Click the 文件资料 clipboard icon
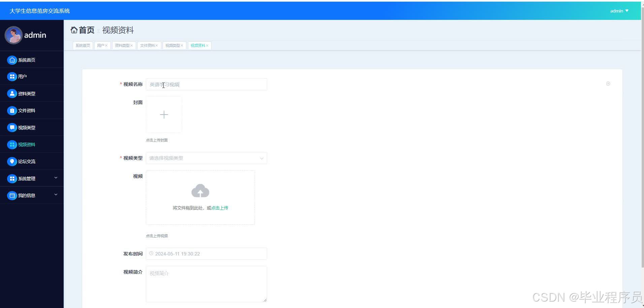Screen dimensions: 644x308 click(12, 111)
